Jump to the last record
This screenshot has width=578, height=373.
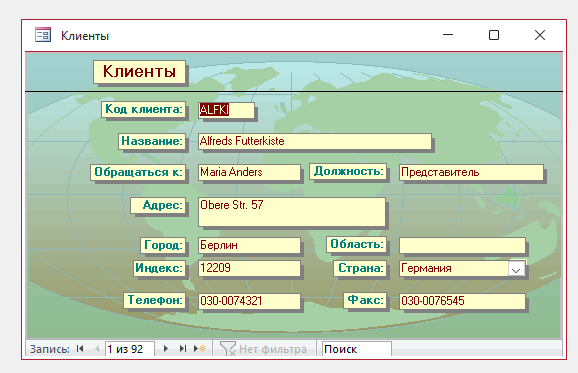[x=182, y=349]
